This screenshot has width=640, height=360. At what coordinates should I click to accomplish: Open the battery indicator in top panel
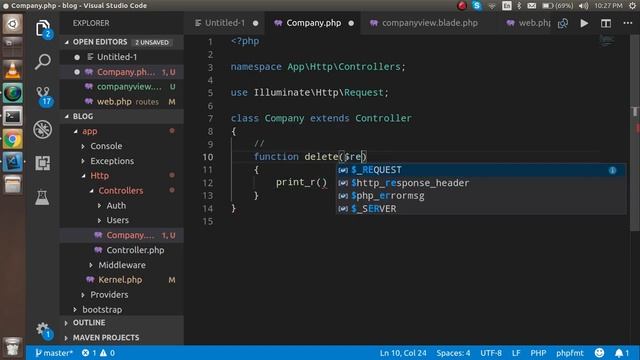[557, 6]
